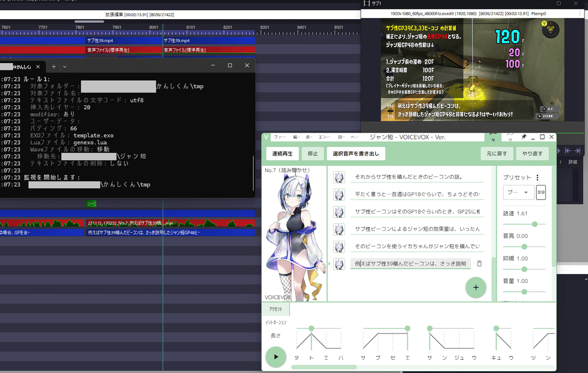The image size is (588, 373).
Task: Select サブ性39.mp4 clip after the playhead
Action: 209,41
